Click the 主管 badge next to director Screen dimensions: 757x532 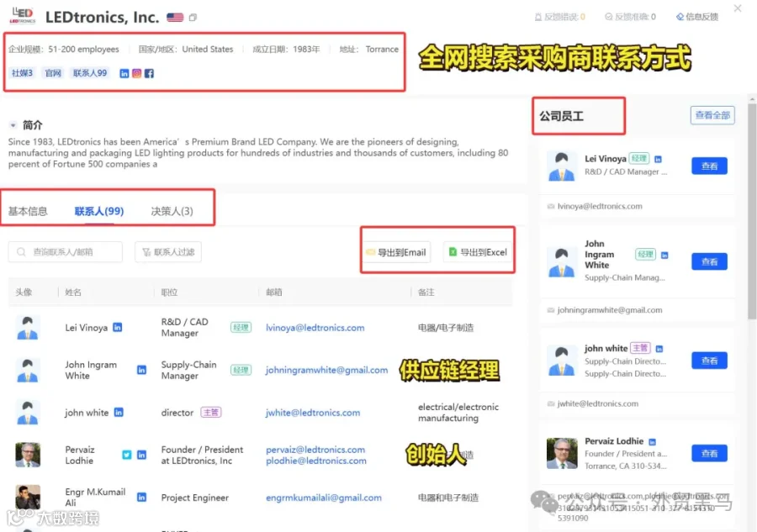(x=211, y=413)
